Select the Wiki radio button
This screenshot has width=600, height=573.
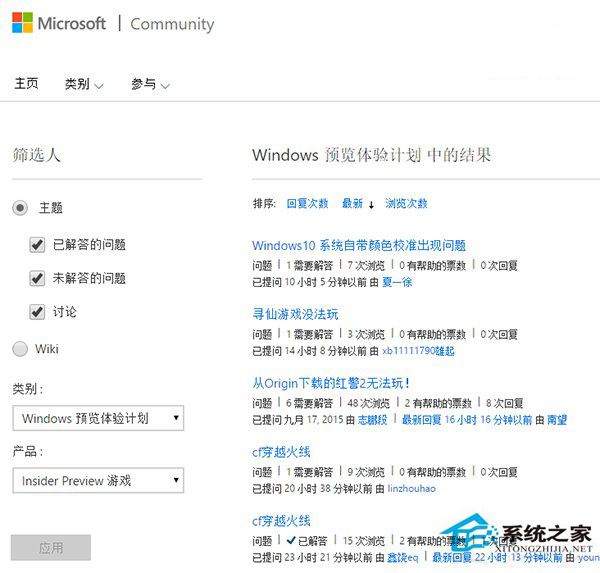coord(20,349)
